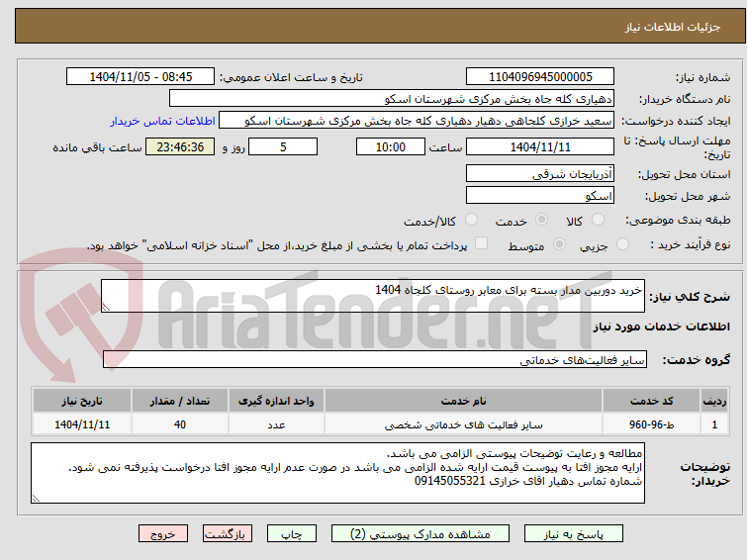Click the delivery city field اسکو
747x560 pixels.
coord(540,195)
